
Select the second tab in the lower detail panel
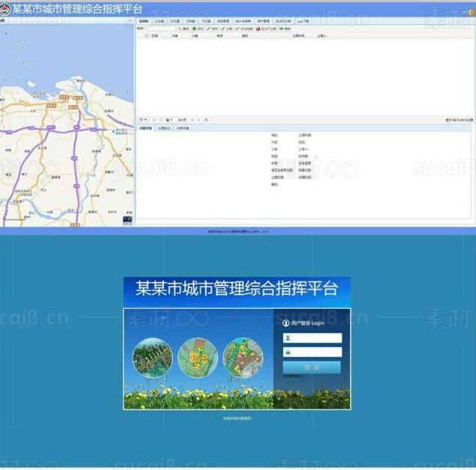164,128
